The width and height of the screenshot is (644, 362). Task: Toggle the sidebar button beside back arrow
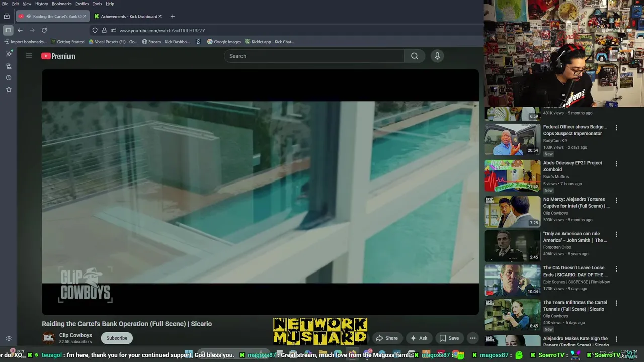[8, 30]
